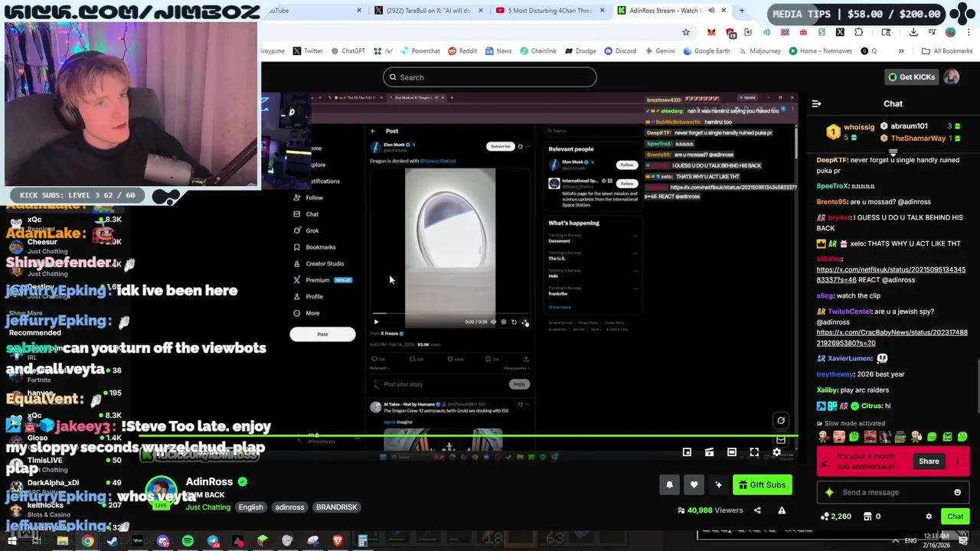Toggle follow heart button
The image size is (980, 551).
[x=694, y=484]
